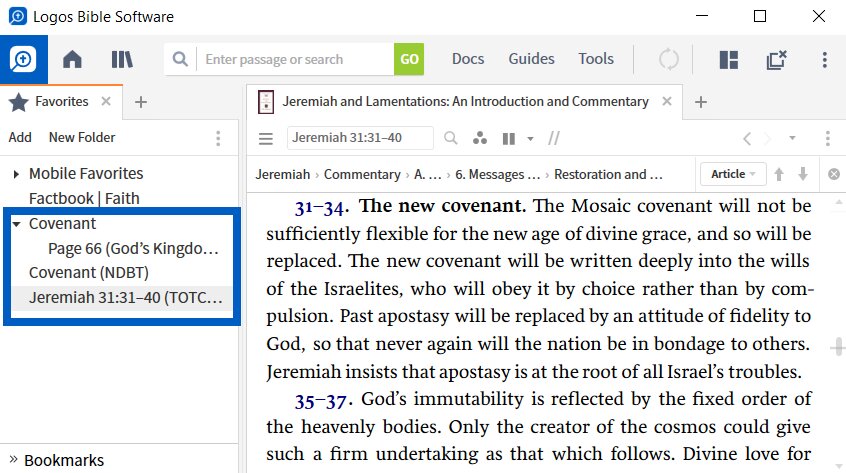The image size is (846, 473).
Task: Select Mobile Favorites item
Action: (86, 174)
